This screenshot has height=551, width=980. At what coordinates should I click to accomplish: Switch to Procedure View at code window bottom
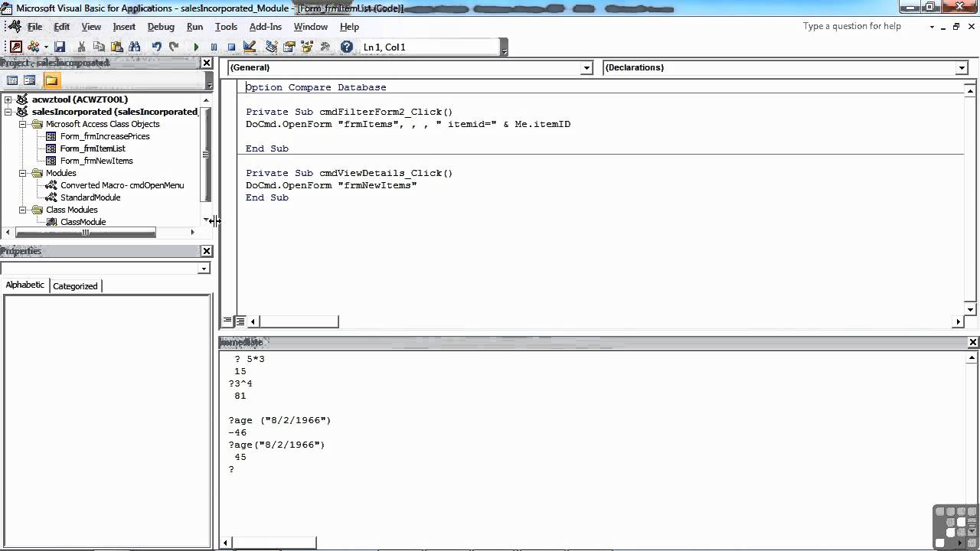227,321
